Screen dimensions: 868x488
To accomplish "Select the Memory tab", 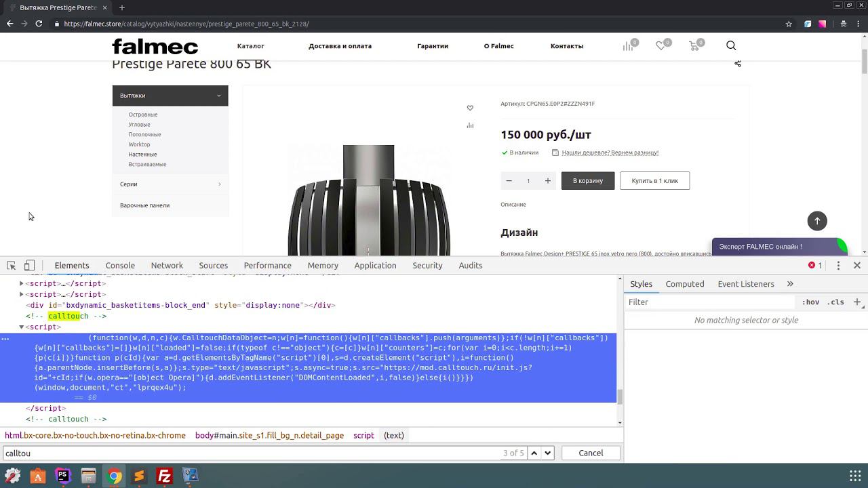I will coord(323,265).
